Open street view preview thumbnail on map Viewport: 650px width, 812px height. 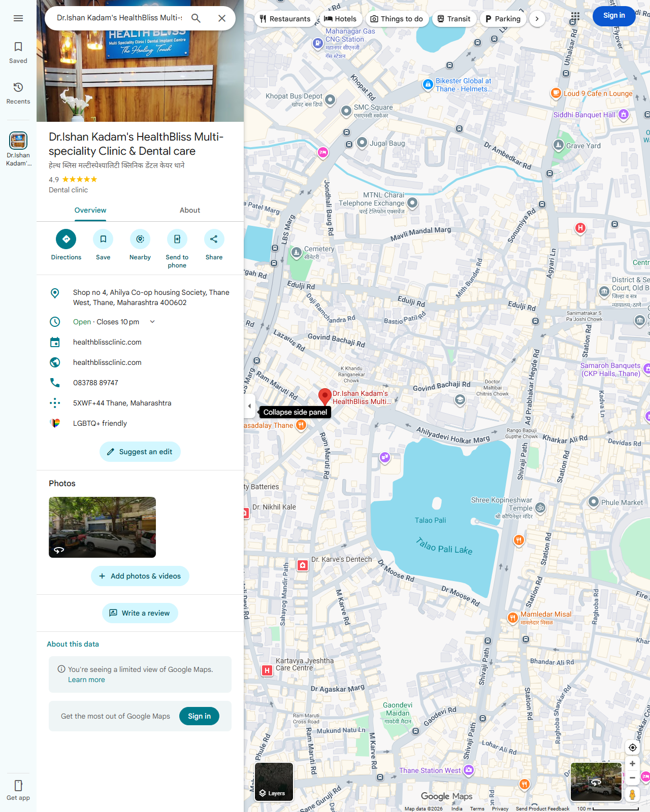click(596, 782)
